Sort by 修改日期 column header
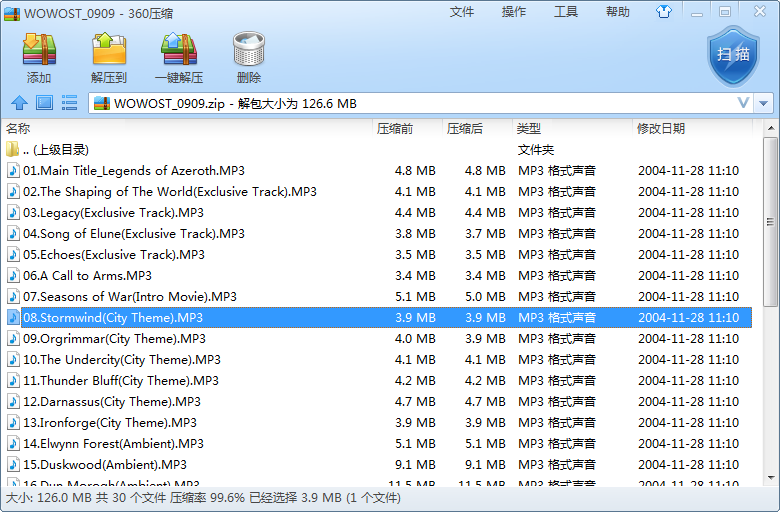Viewport: 780px width, 512px height. coord(692,128)
